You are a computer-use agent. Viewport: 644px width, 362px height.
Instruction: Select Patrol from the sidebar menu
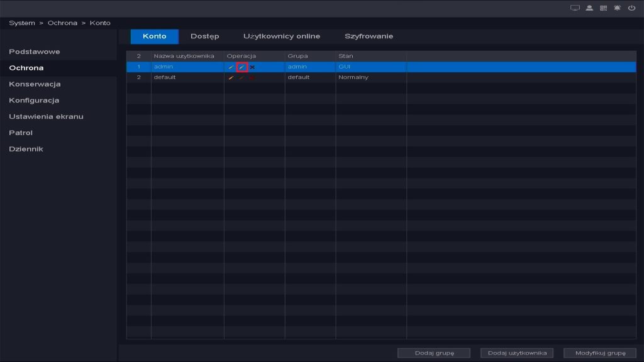21,133
